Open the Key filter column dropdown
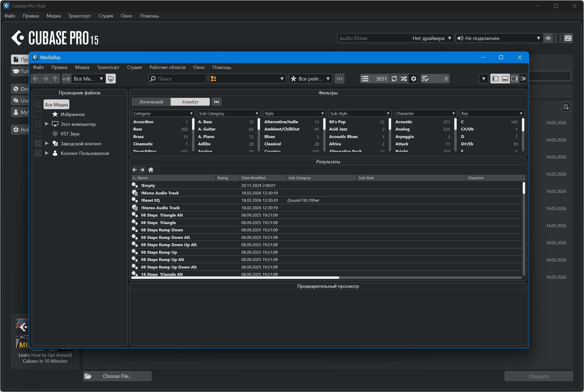Image resolution: width=584 pixels, height=392 pixels. click(x=492, y=113)
